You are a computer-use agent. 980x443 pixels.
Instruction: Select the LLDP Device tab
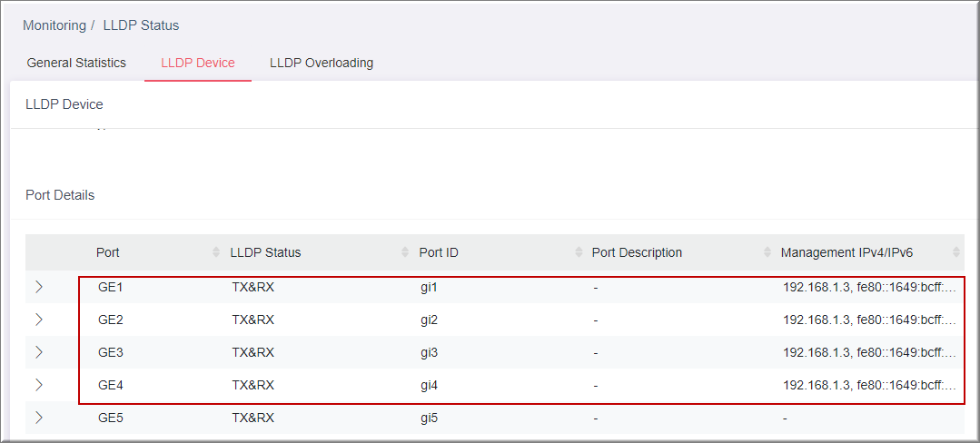coord(197,64)
